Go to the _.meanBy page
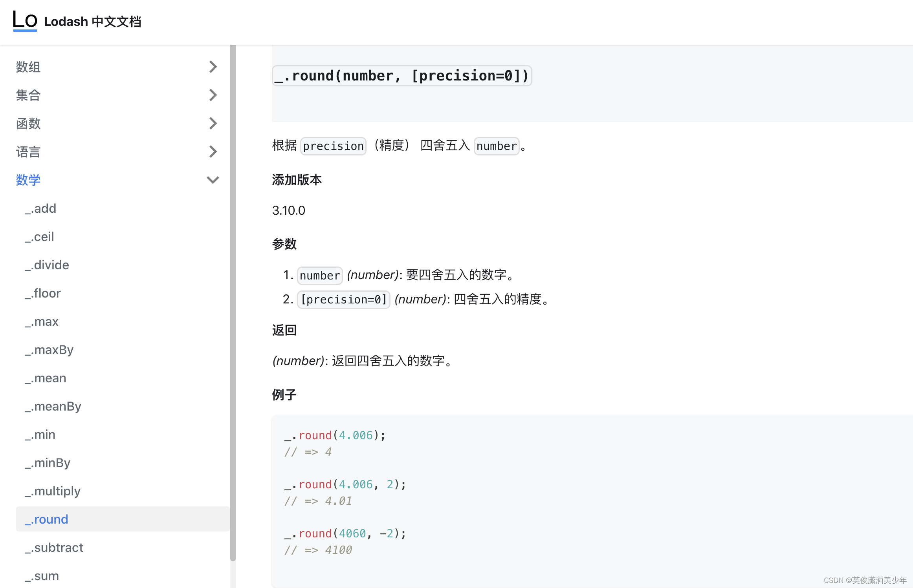Viewport: 913px width, 588px height. (x=53, y=406)
